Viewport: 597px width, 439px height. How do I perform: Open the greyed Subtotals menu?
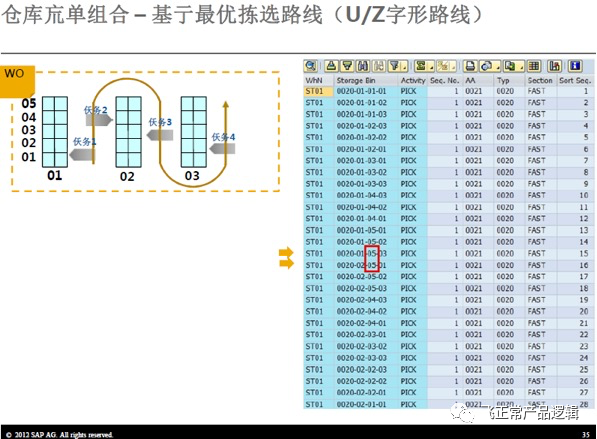tap(446, 66)
